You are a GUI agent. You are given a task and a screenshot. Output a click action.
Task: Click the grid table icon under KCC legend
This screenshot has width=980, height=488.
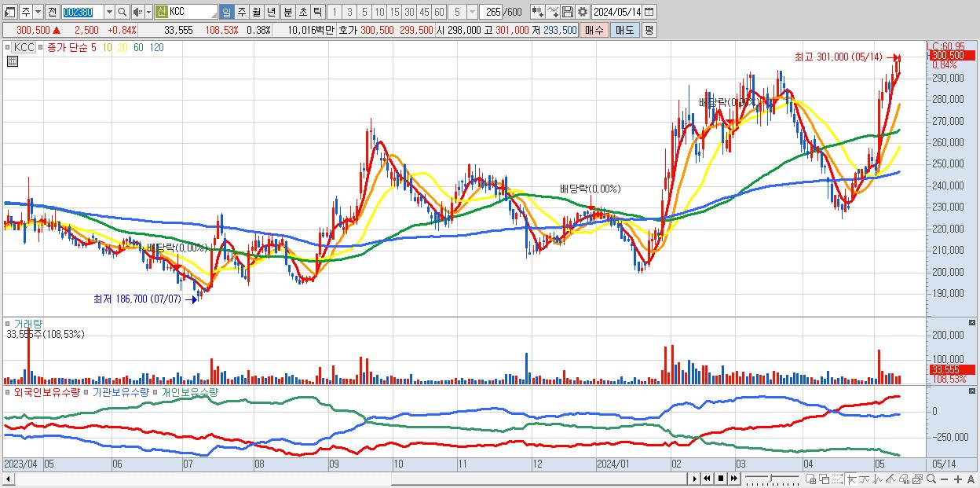point(13,62)
